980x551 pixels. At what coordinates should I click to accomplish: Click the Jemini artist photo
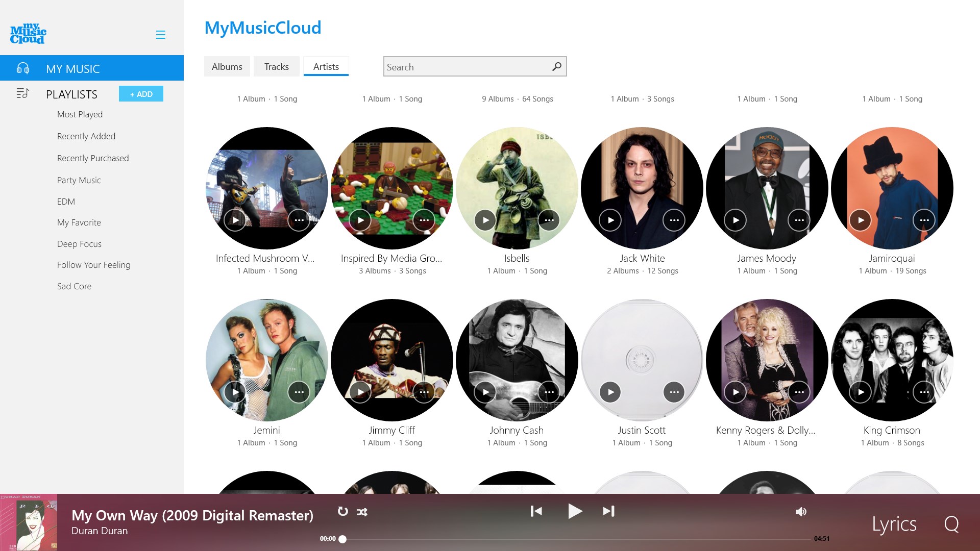267,360
